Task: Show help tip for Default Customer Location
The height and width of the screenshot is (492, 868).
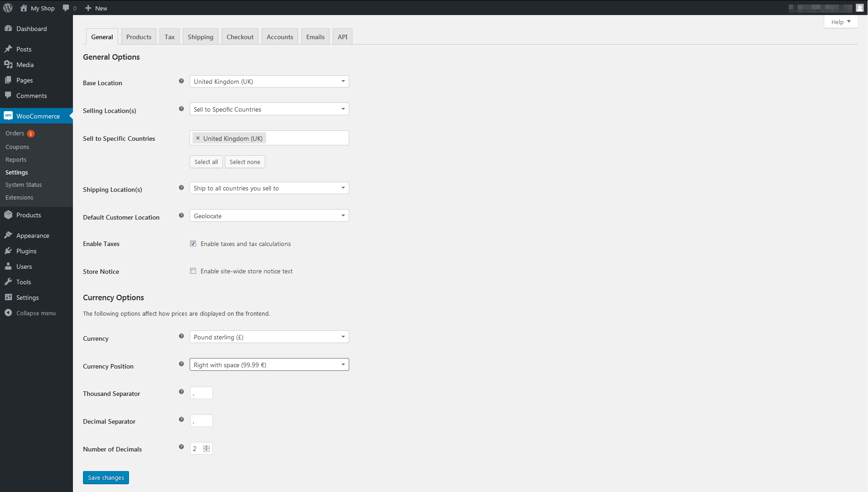Action: coord(181,215)
